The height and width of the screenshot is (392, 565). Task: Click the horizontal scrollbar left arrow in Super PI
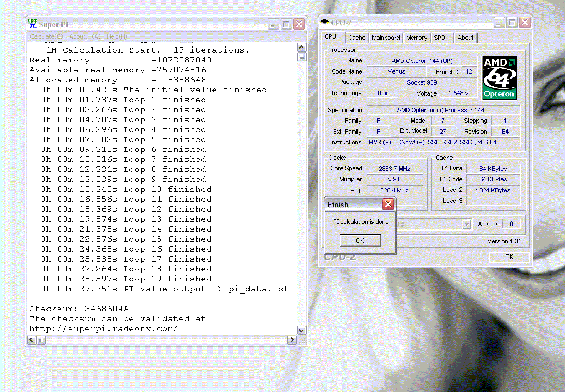[x=32, y=340]
